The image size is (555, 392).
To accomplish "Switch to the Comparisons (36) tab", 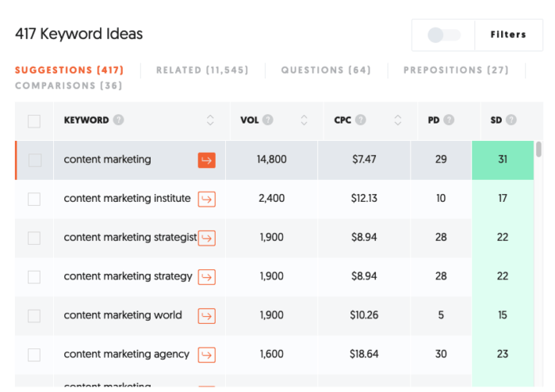I will pyautogui.click(x=69, y=86).
